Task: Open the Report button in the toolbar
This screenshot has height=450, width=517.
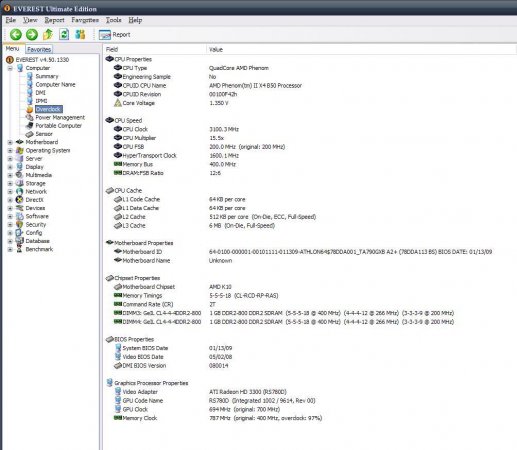Action: click(114, 35)
